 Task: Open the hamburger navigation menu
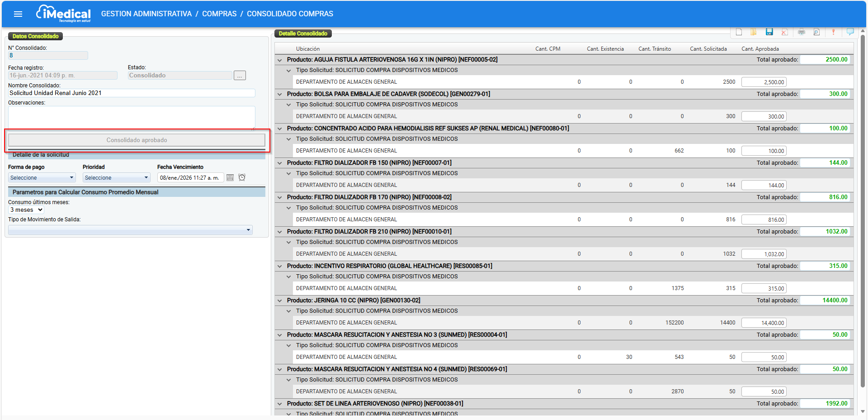coord(18,14)
